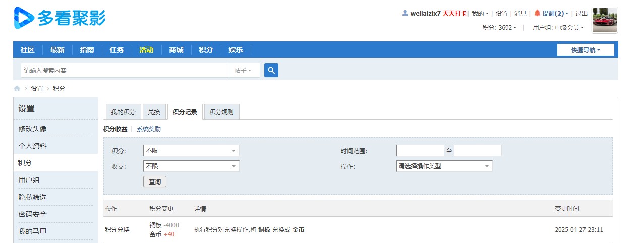The image size is (644, 243).
Task: Open the 帖子 search type dropdown
Action: pos(244,71)
